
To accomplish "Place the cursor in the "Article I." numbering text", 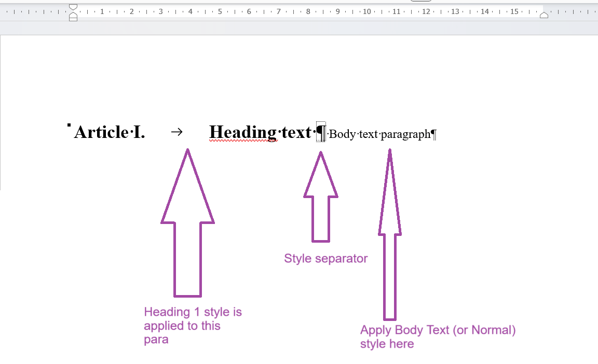I will 110,133.
